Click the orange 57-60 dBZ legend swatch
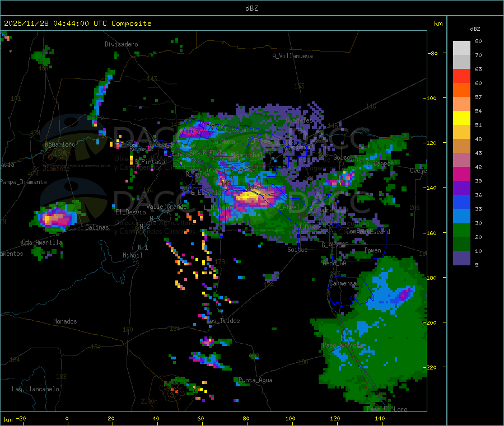The image size is (504, 426). click(461, 90)
